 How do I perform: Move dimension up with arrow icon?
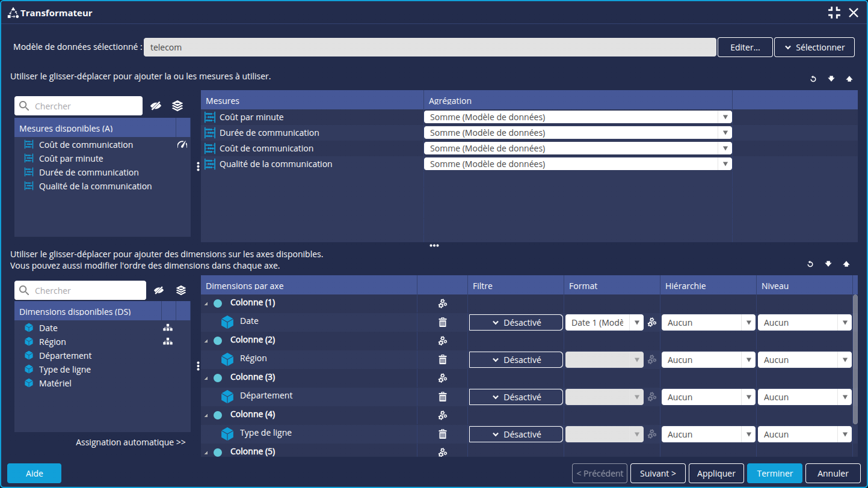(x=846, y=263)
